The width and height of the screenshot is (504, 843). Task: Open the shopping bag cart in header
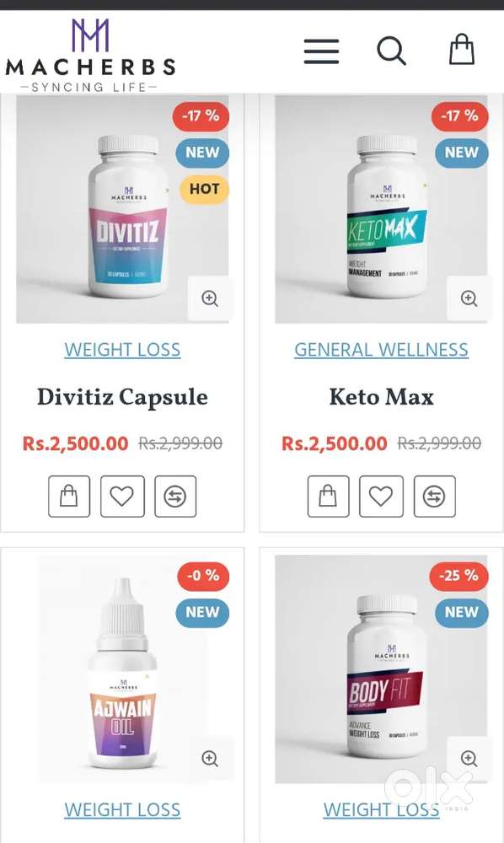click(462, 50)
